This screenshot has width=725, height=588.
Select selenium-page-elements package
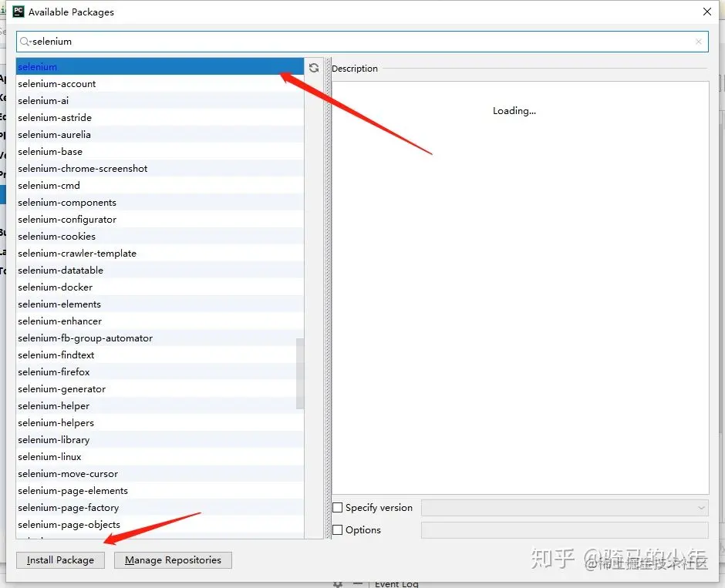160,491
